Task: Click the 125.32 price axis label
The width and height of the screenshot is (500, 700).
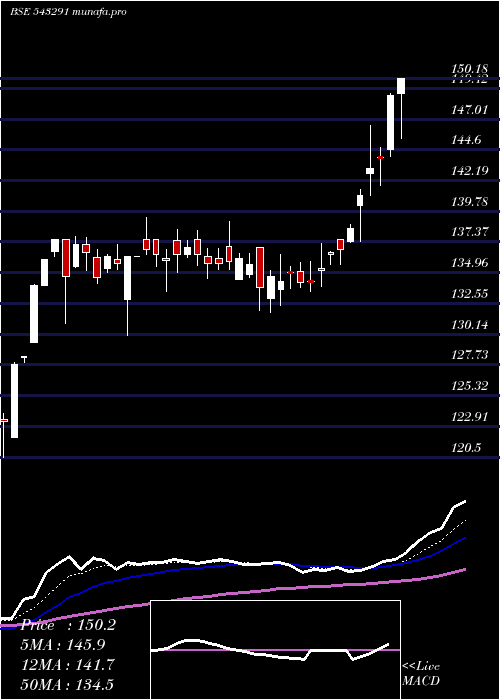Action: 470,386
